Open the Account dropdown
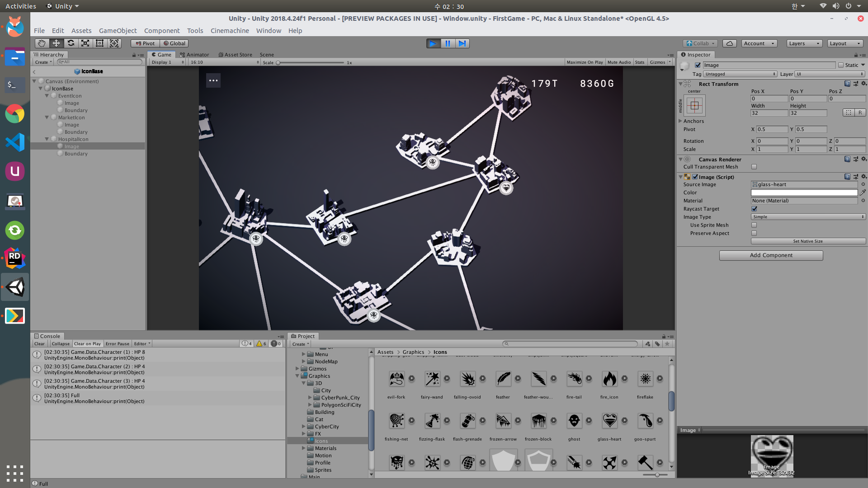The image size is (868, 488). pyautogui.click(x=759, y=43)
